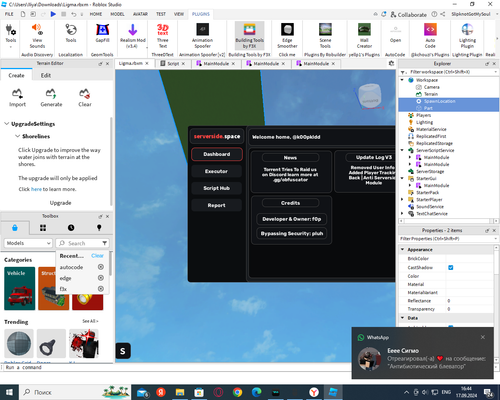Remove autocode from recent searches
The width and height of the screenshot is (500, 400).
pyautogui.click(x=101, y=267)
